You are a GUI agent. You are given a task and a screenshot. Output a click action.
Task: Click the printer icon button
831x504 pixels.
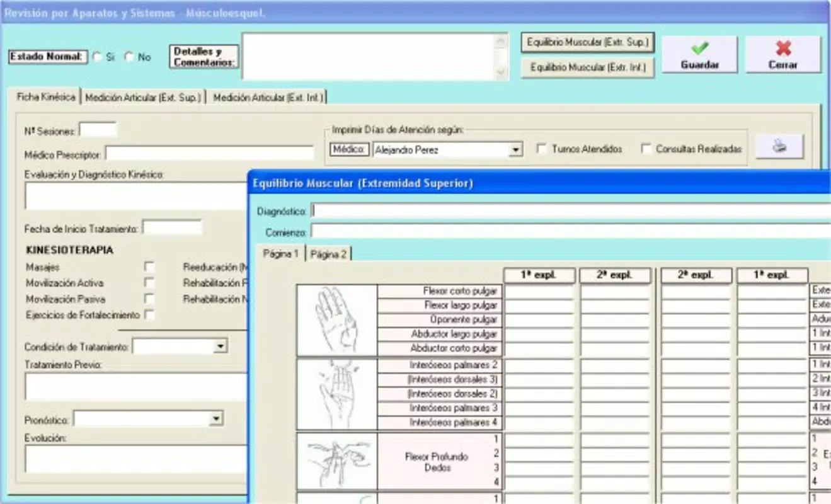[780, 146]
